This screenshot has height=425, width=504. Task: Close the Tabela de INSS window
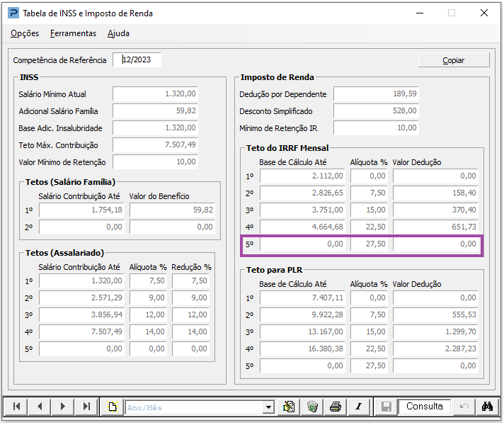(484, 13)
